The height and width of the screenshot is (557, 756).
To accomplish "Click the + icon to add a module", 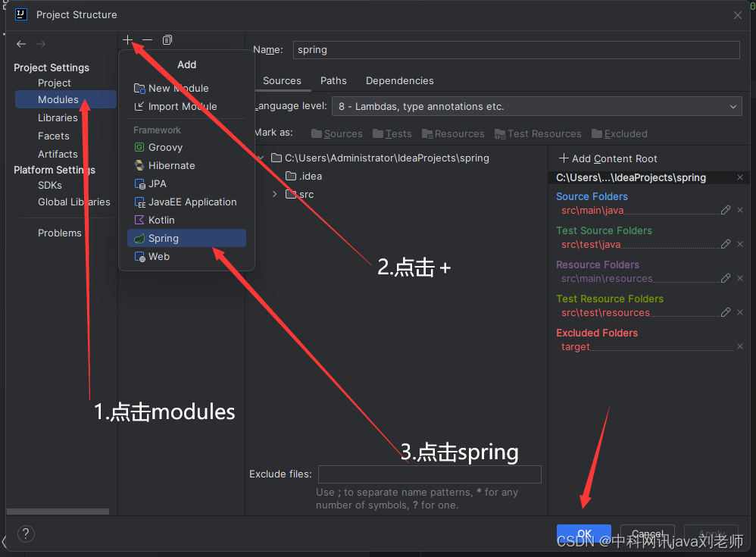I will (127, 39).
